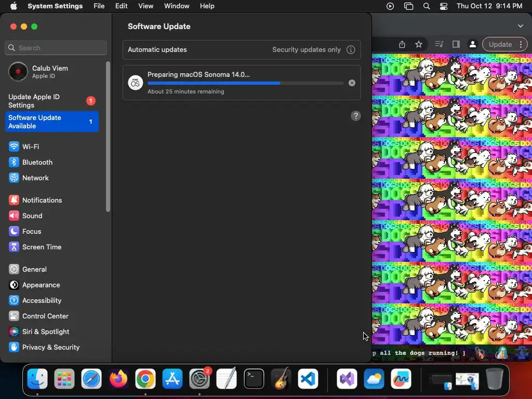Select Appearance in the sidebar

pyautogui.click(x=51, y=285)
